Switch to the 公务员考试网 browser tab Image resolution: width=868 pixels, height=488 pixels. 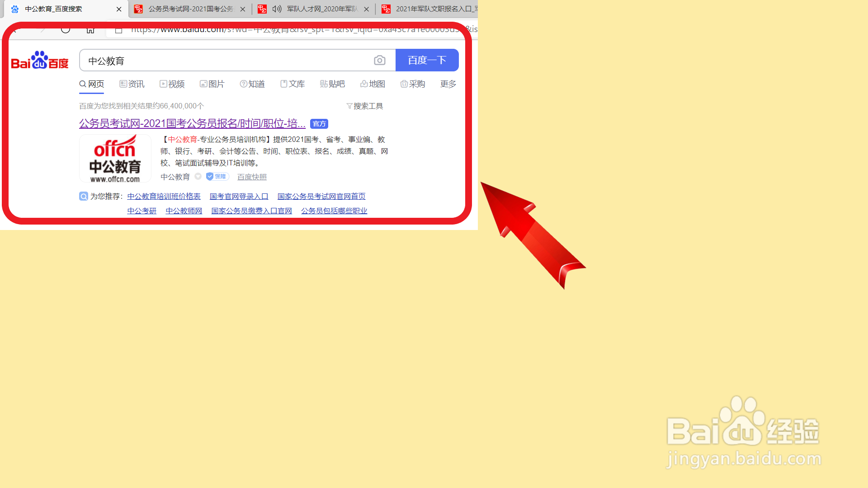point(187,9)
